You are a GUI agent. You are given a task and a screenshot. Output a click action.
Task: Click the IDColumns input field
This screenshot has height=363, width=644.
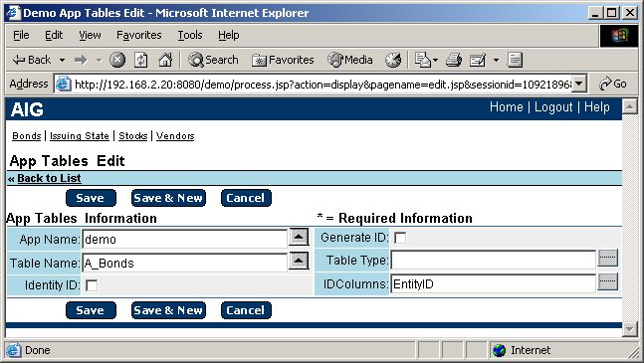tap(493, 283)
